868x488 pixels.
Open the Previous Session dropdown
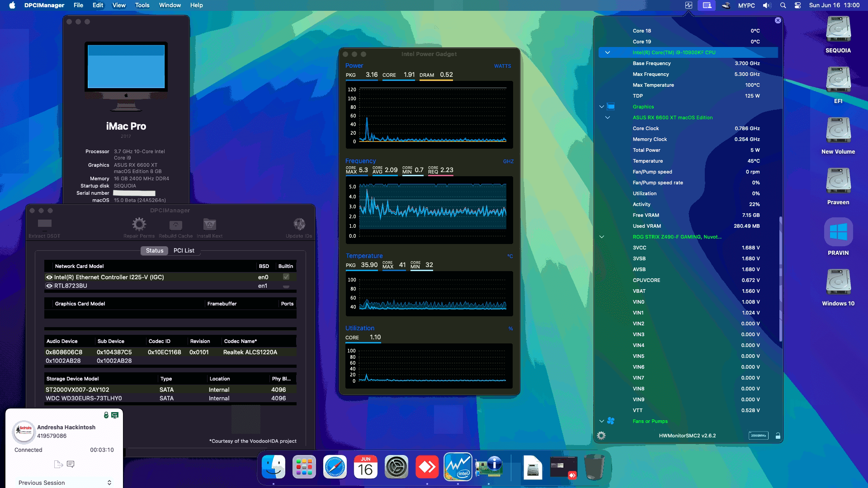(64, 483)
